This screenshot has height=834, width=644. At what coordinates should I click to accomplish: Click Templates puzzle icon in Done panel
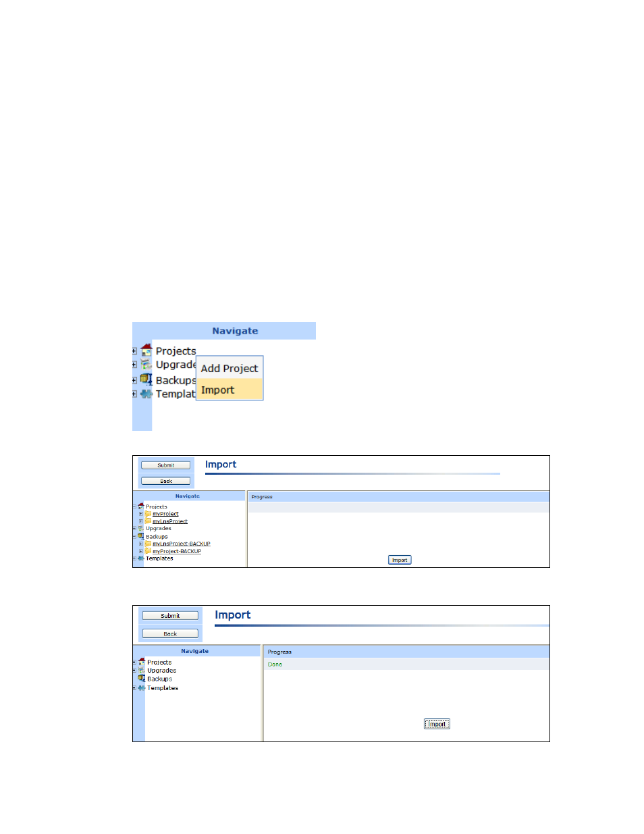click(142, 688)
